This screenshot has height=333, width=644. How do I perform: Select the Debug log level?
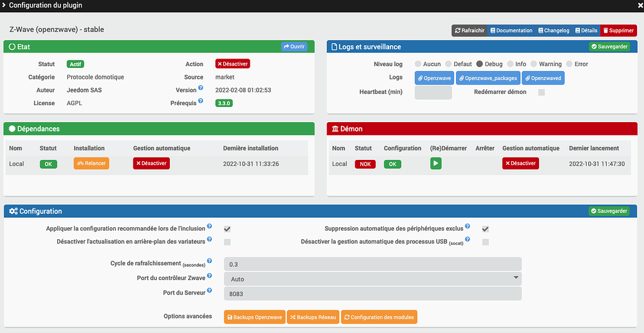(x=479, y=64)
